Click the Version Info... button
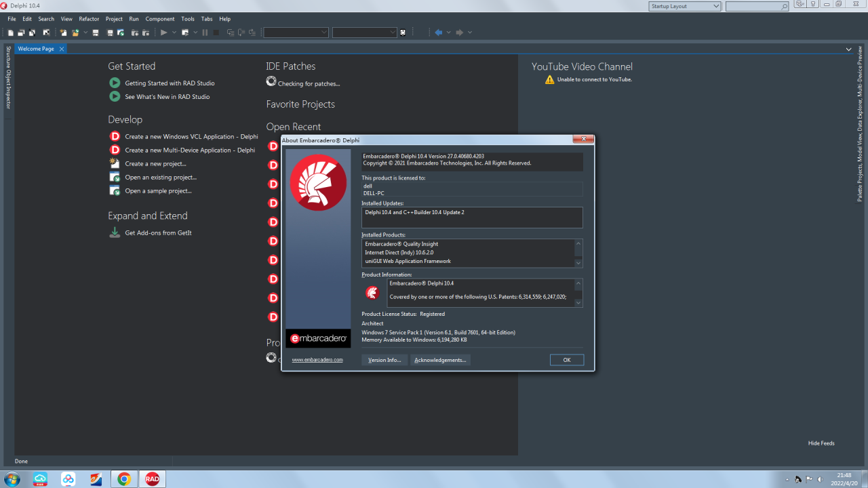 (x=384, y=360)
